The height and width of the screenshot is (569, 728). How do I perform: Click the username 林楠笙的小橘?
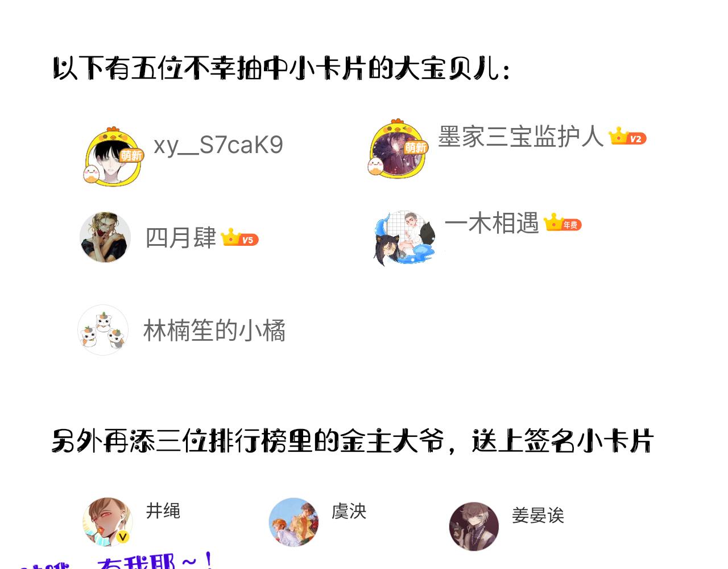[x=214, y=330]
